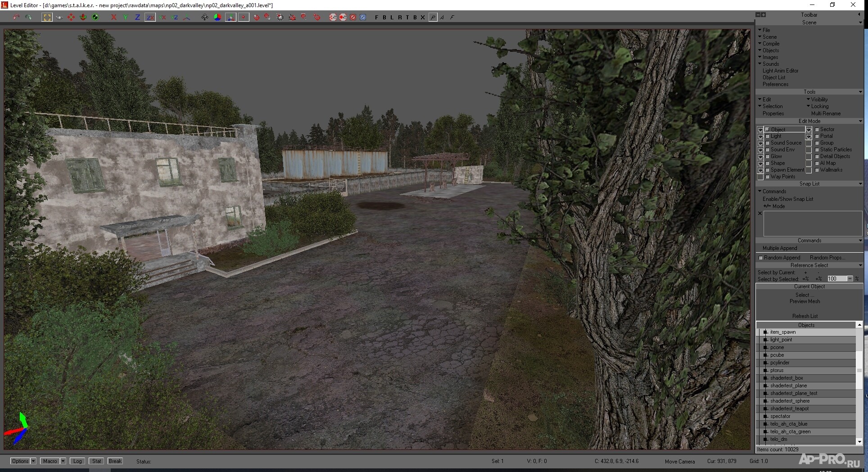
Task: Toggle visibility eye for Light
Action: pos(760,136)
